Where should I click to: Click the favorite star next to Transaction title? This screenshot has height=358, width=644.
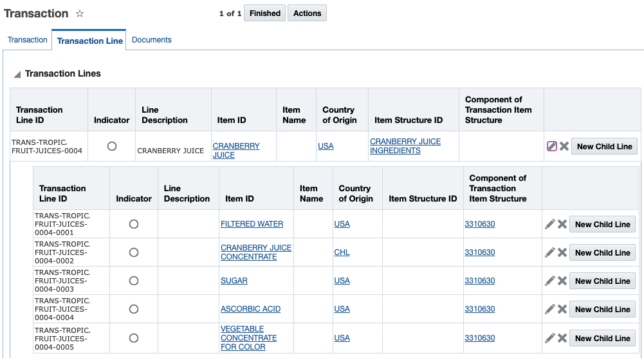[x=80, y=14]
